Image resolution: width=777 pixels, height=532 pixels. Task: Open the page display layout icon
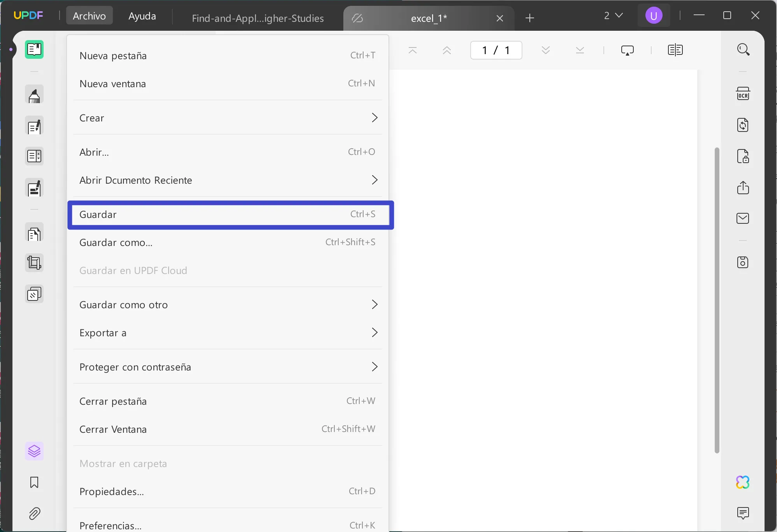tap(675, 50)
